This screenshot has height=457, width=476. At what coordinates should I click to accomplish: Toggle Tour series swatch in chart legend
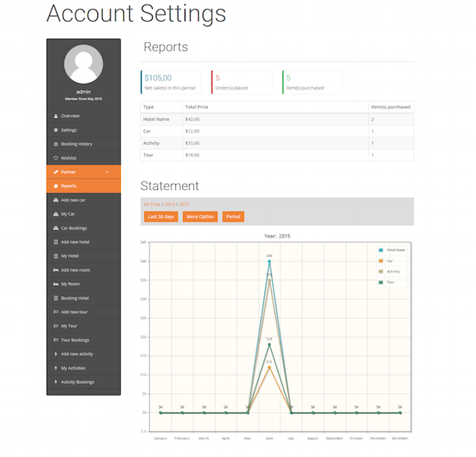click(x=380, y=282)
